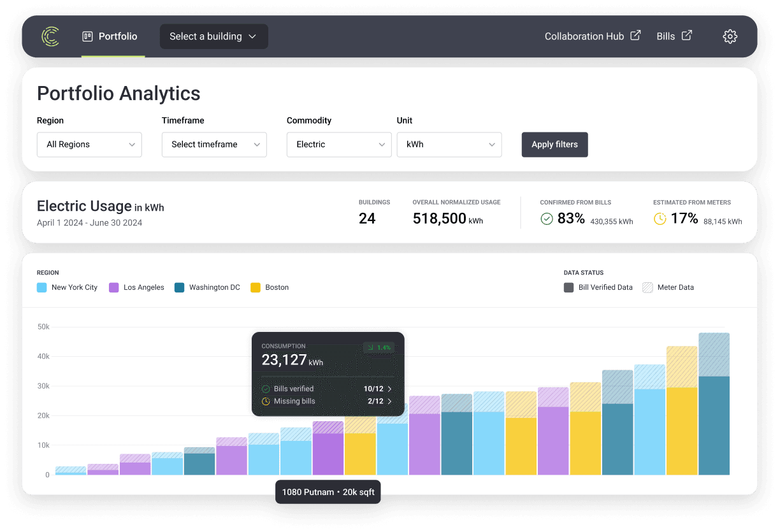Switch to the Portfolio tab

click(110, 36)
